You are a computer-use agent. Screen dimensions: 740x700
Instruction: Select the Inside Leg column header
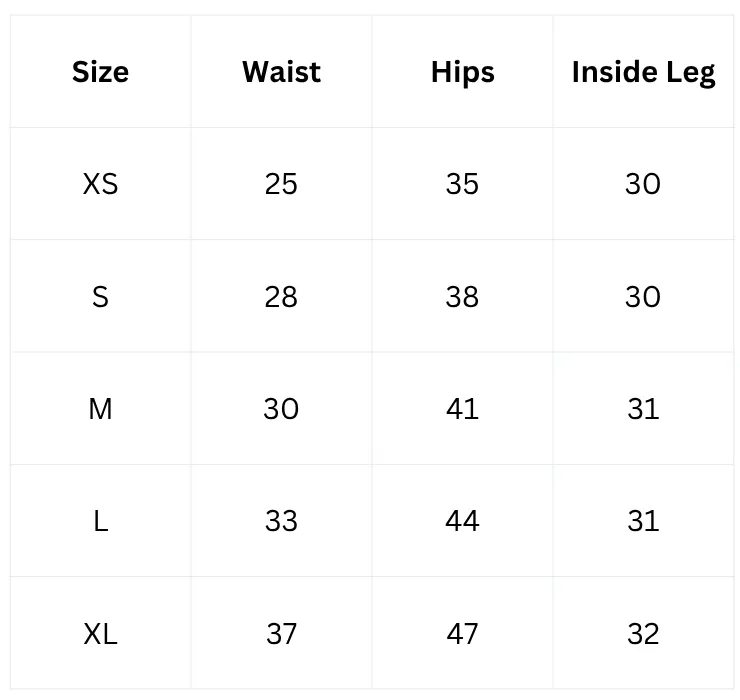click(643, 73)
